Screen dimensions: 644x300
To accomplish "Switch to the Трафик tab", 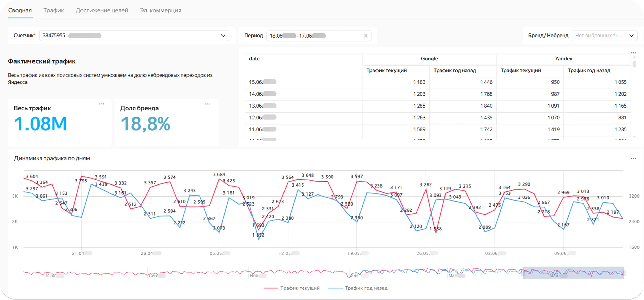I will coord(54,10).
